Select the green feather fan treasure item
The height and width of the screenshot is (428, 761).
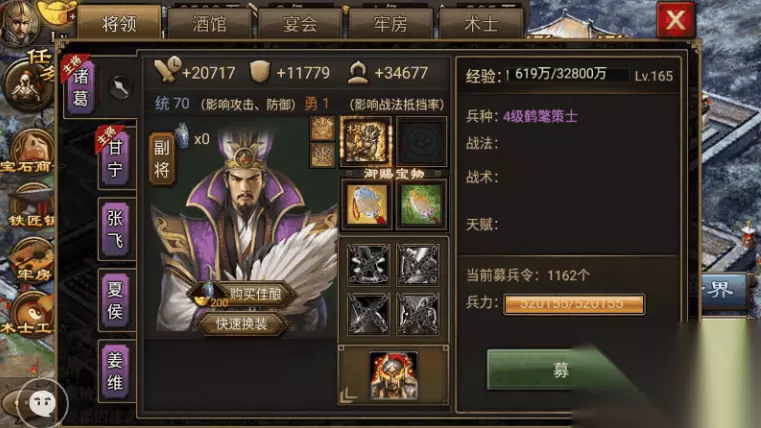pyautogui.click(x=421, y=204)
